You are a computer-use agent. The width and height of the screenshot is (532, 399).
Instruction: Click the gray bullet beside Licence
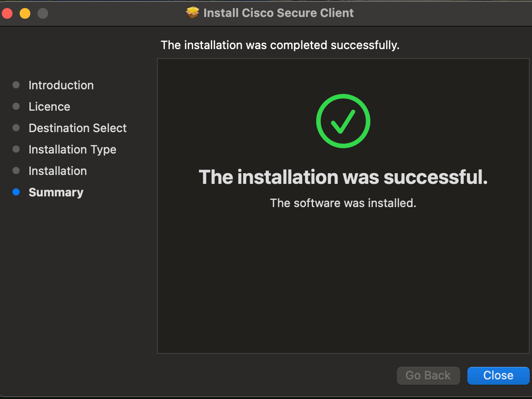tap(16, 107)
